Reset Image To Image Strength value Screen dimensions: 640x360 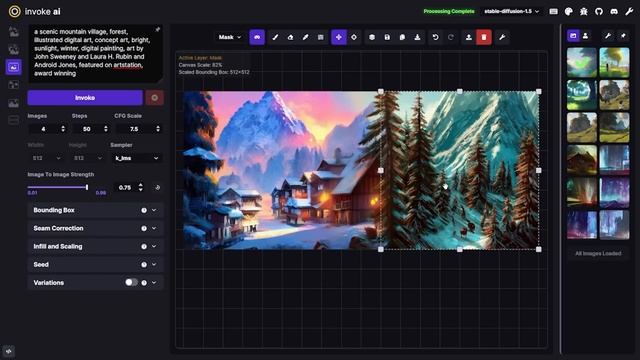[157, 188]
